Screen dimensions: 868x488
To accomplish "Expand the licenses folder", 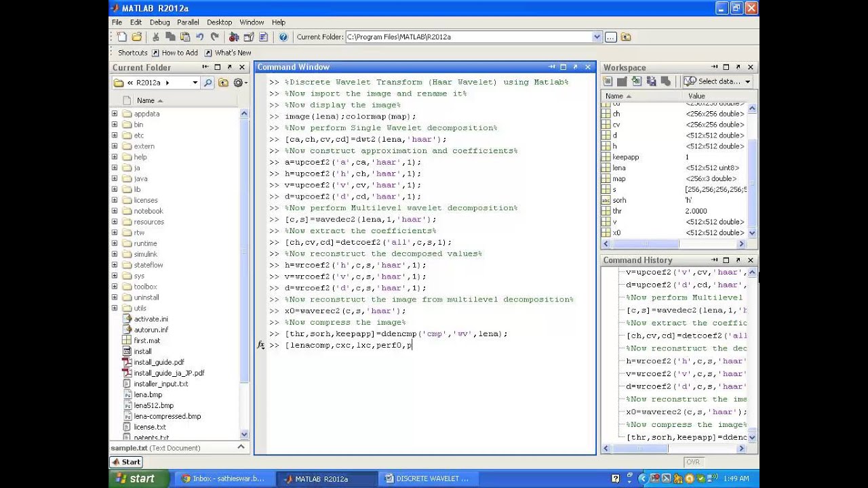I will pyautogui.click(x=115, y=200).
